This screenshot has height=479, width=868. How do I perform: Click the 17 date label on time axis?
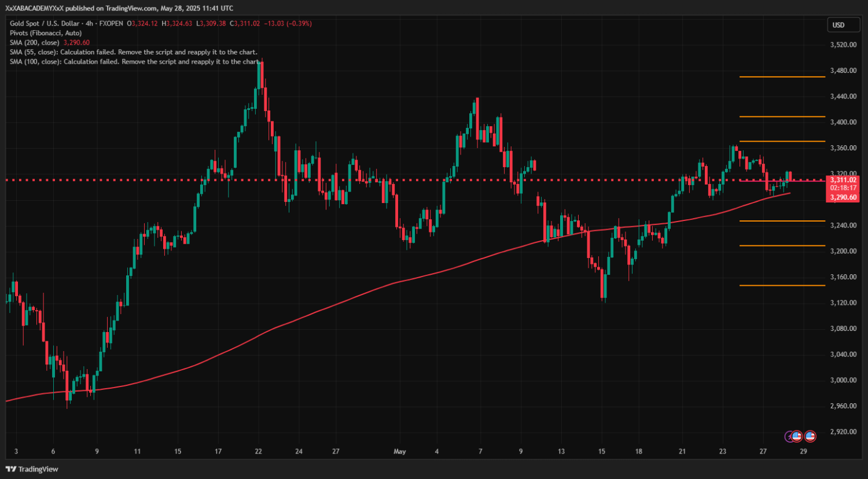(218, 452)
